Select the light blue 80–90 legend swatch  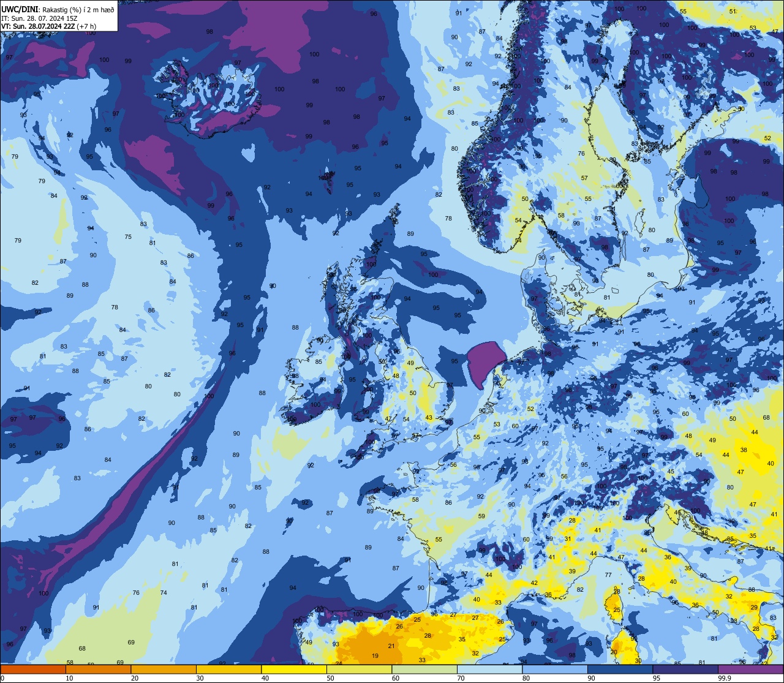(x=555, y=669)
